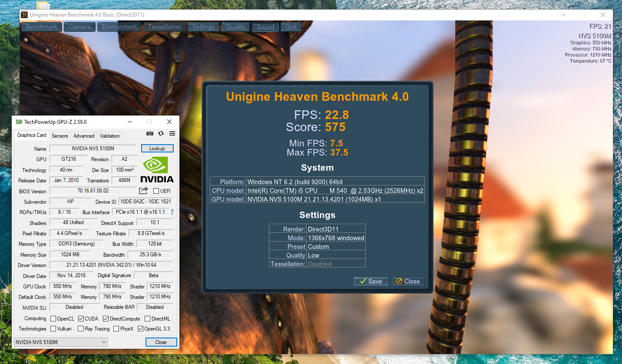
Task: Toggle the CUDA checkbox
Action: pos(81,319)
